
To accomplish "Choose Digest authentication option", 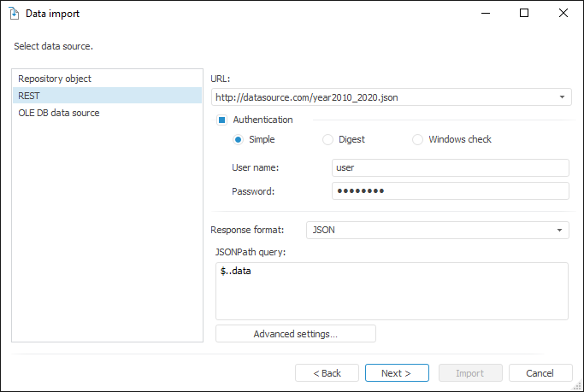I will [327, 139].
